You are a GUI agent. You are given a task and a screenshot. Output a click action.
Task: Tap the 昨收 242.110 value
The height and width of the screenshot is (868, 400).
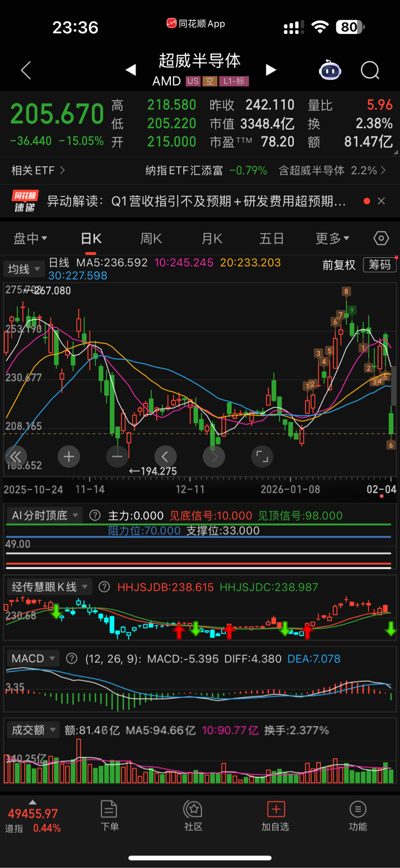(x=252, y=105)
